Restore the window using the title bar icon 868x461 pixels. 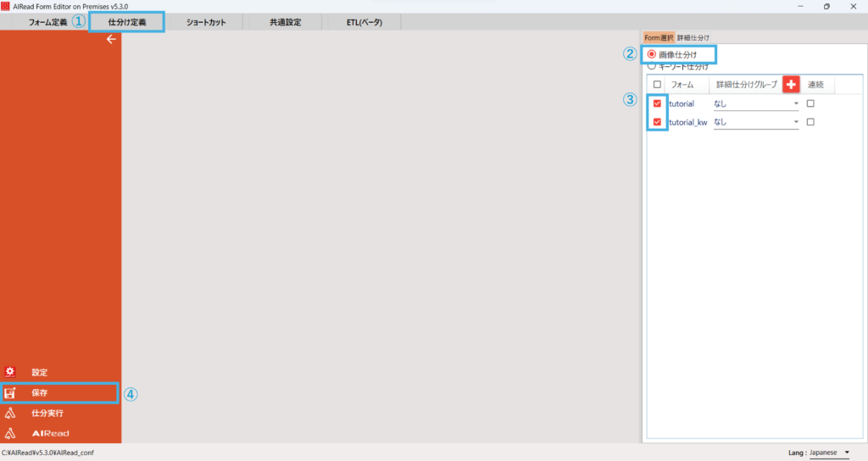pos(826,6)
